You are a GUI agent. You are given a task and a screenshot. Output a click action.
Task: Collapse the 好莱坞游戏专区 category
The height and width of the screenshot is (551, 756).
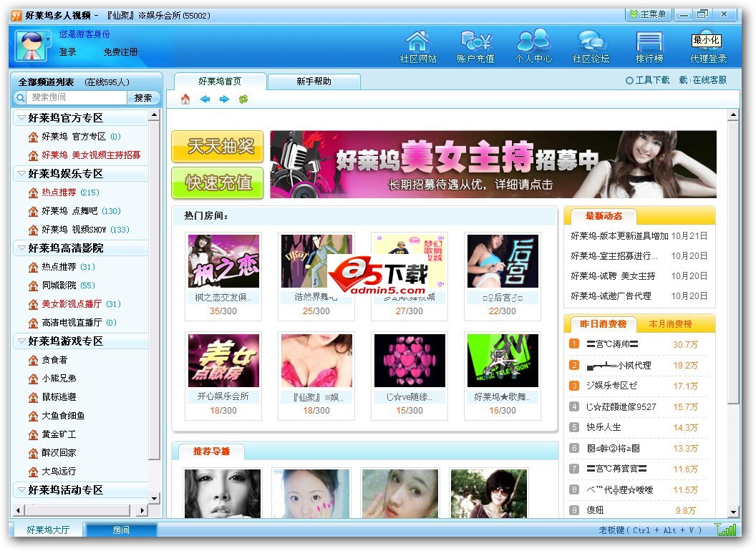[x=20, y=341]
